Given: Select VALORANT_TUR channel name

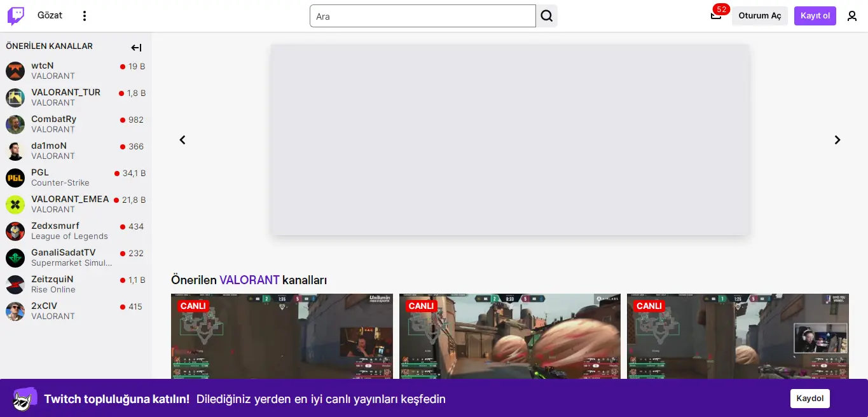Looking at the screenshot, I should [66, 92].
